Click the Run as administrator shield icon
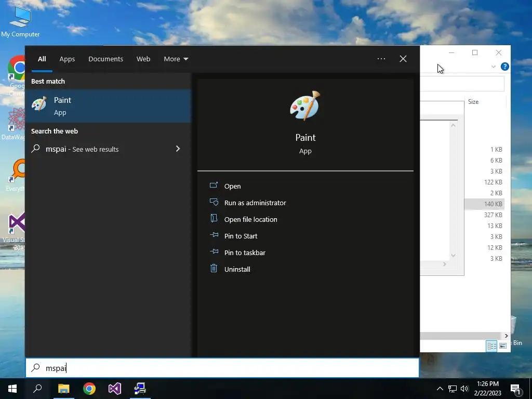Screen dimensions: 532x399 pos(214,202)
